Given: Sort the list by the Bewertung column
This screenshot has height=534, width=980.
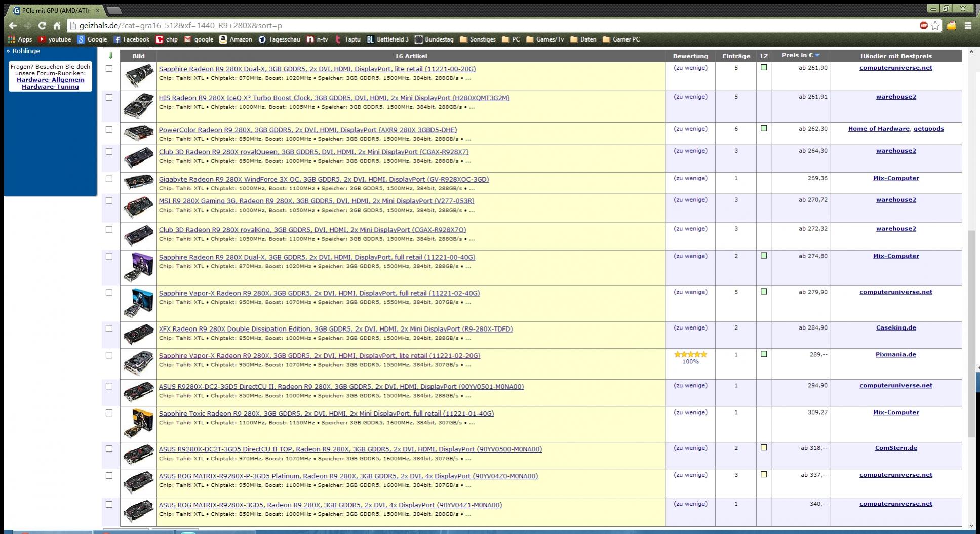Looking at the screenshot, I should point(690,56).
